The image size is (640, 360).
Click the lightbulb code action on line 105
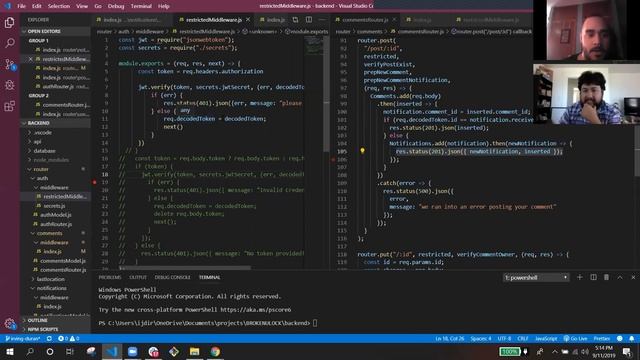(362, 151)
